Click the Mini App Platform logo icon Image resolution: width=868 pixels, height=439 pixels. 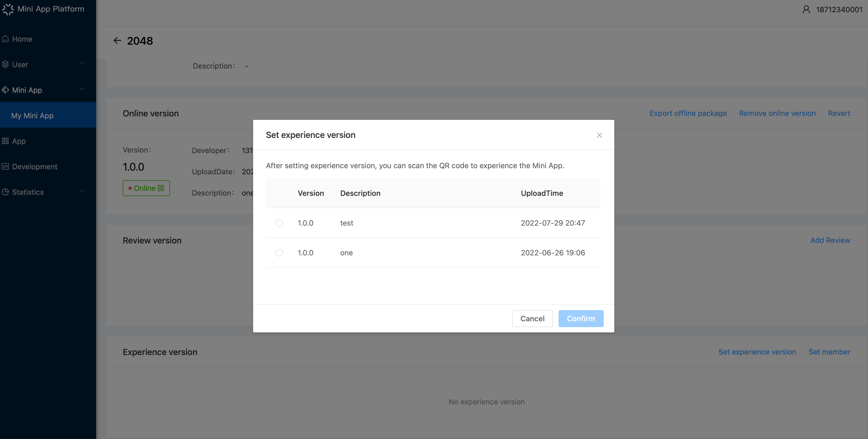tap(8, 9)
